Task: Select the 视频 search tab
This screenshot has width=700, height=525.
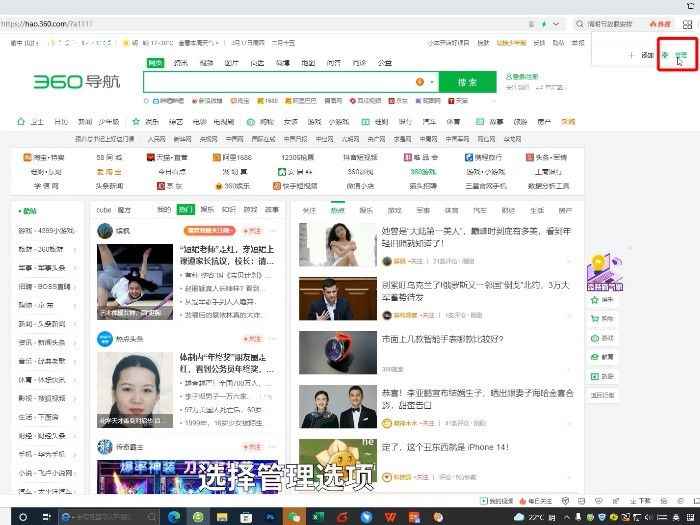Action: pos(206,63)
